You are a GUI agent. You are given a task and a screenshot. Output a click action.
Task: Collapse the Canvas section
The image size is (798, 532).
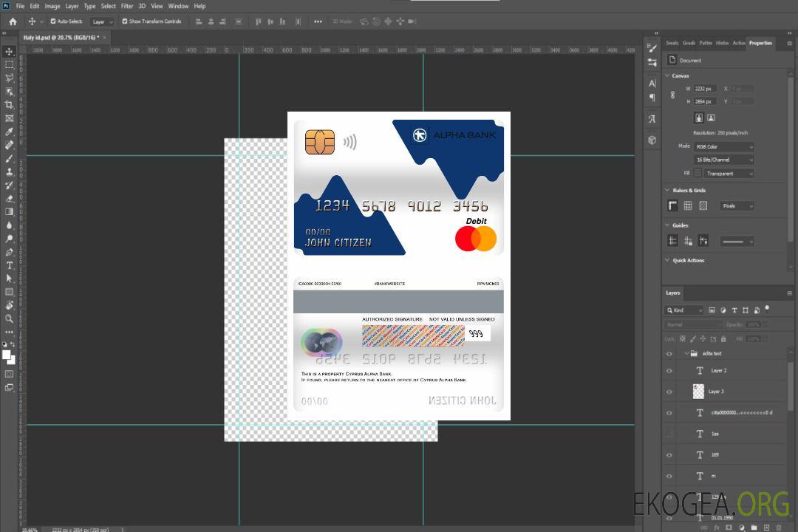667,75
